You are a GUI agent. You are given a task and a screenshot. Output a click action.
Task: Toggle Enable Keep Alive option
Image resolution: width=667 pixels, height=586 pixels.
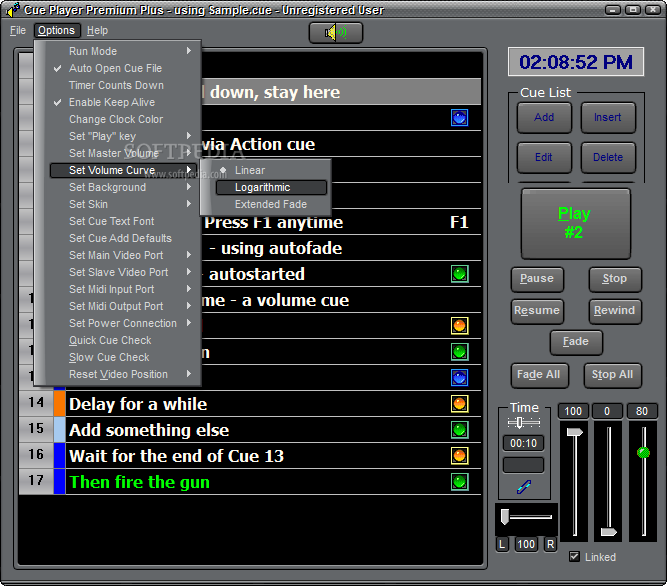(x=112, y=102)
